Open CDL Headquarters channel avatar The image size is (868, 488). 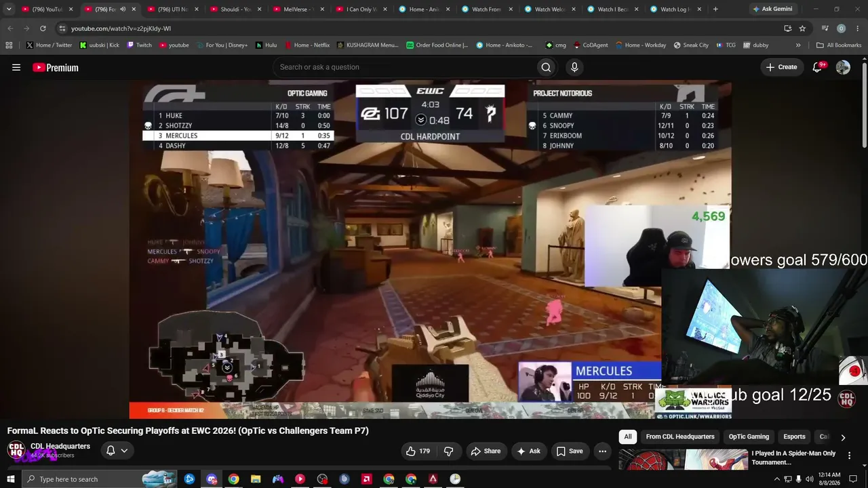point(16,450)
